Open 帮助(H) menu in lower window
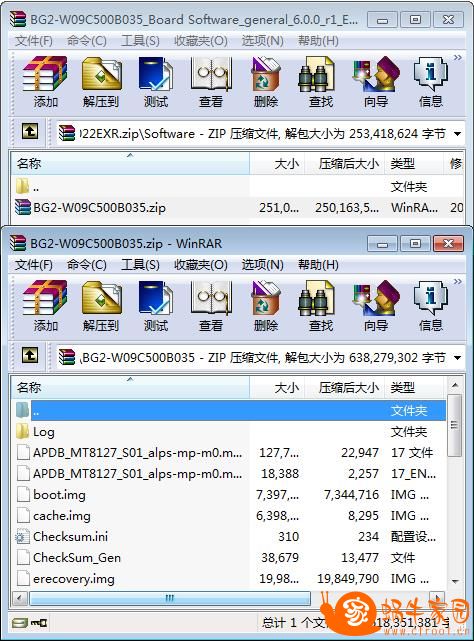 pos(318,265)
